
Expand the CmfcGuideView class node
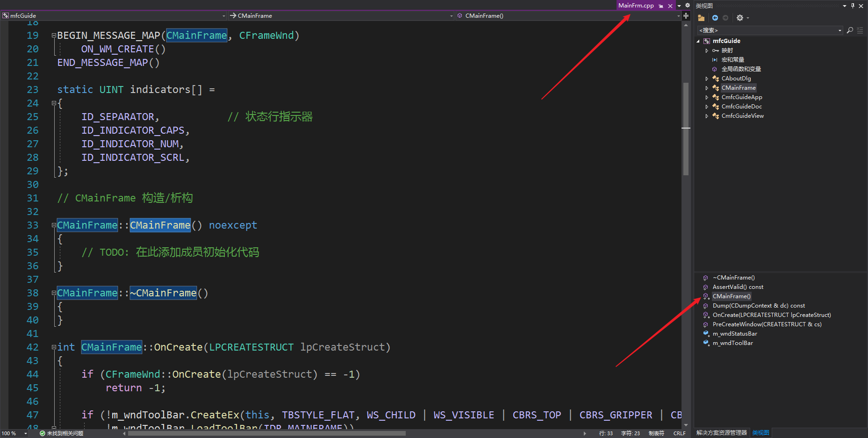(707, 116)
